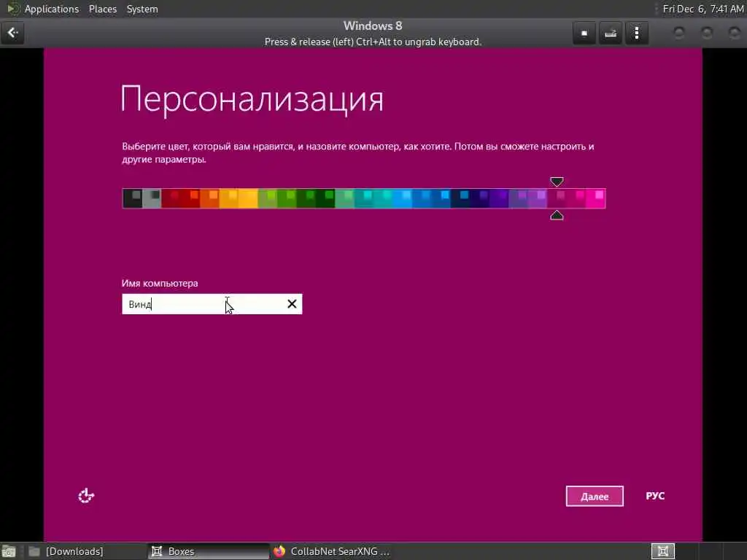Viewport: 747px width, 560px height.
Task: Open the clock showing Fri Dec 6
Action: coord(703,9)
